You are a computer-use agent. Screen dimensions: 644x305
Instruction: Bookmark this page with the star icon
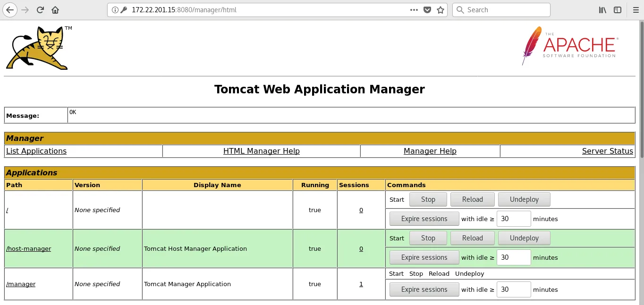pyautogui.click(x=441, y=10)
